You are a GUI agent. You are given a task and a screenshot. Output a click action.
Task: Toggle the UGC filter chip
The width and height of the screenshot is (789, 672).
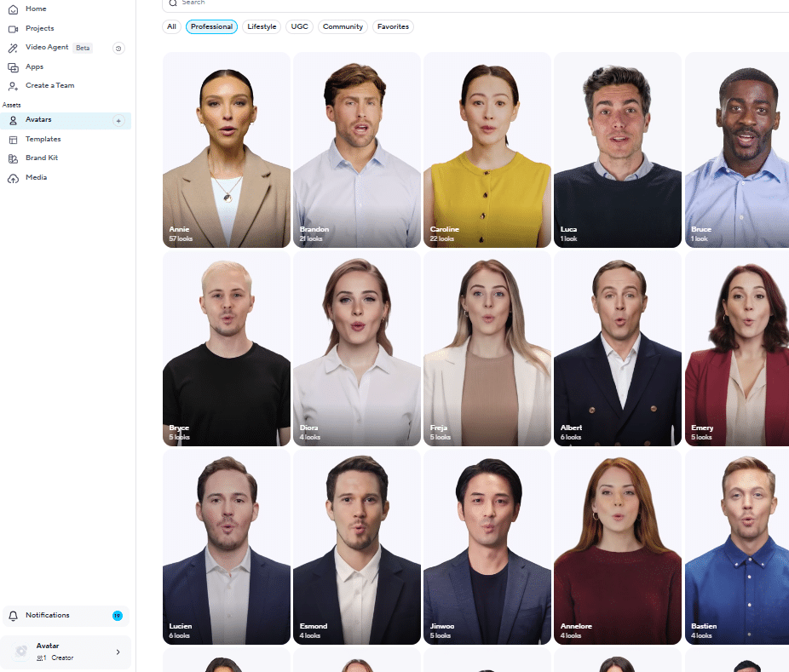pos(299,27)
